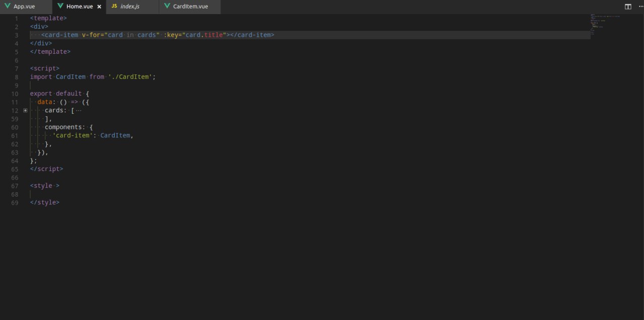
Task: Click the closing </template> tag
Action: coord(50,52)
